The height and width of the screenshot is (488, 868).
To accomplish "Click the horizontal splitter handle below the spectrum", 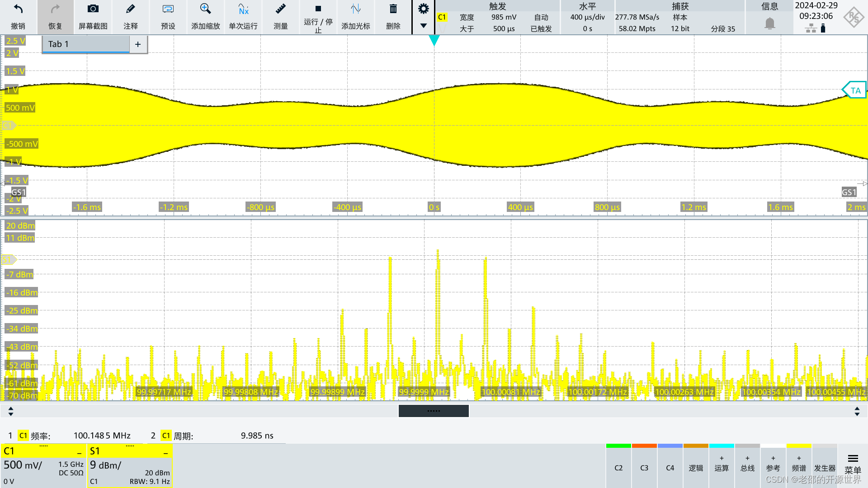I will 434,411.
